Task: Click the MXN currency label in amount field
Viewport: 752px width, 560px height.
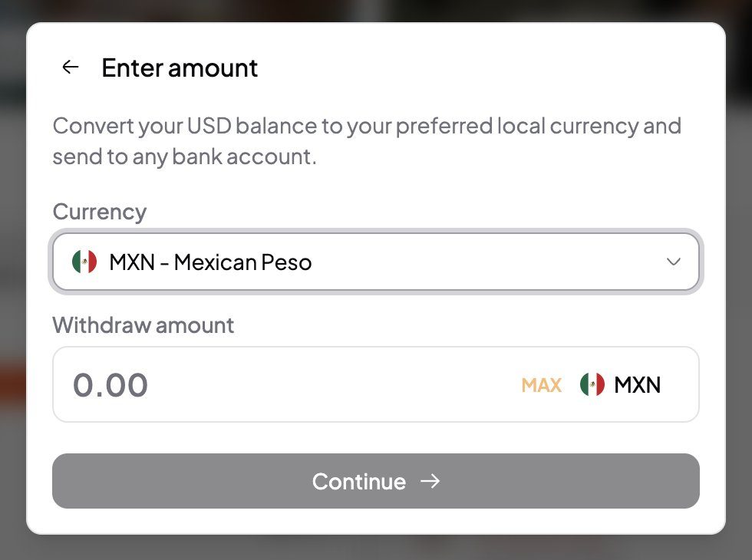Action: [x=638, y=385]
